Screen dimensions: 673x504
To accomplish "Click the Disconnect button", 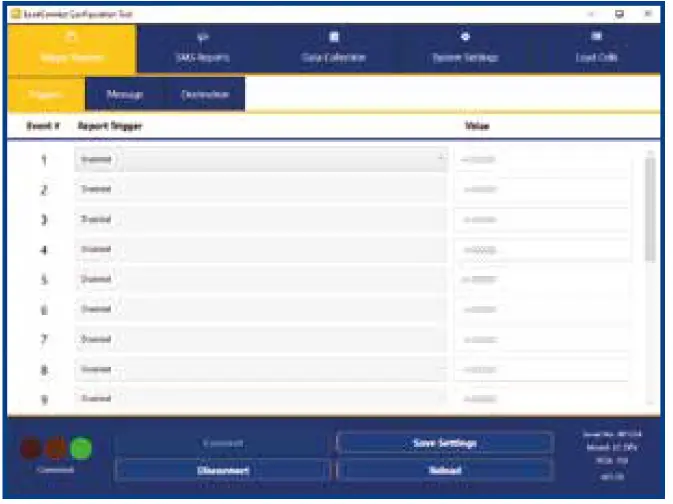I will (223, 470).
